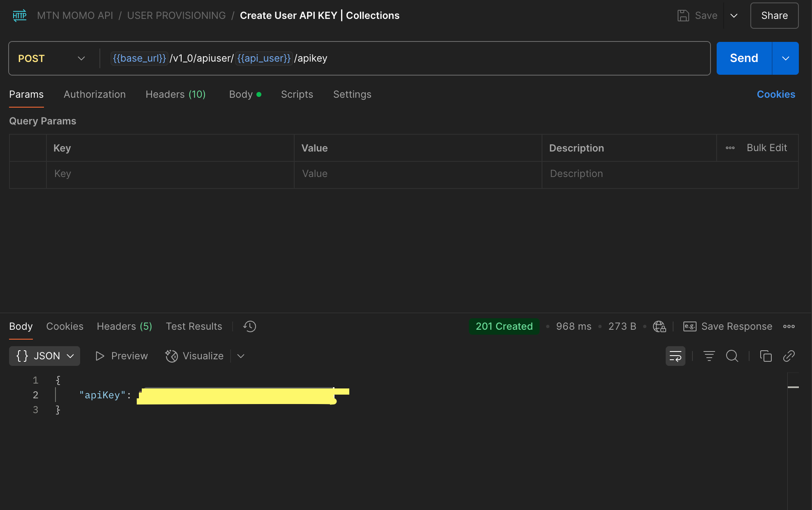
Task: Click the empty Description input cell
Action: pyautogui.click(x=670, y=174)
